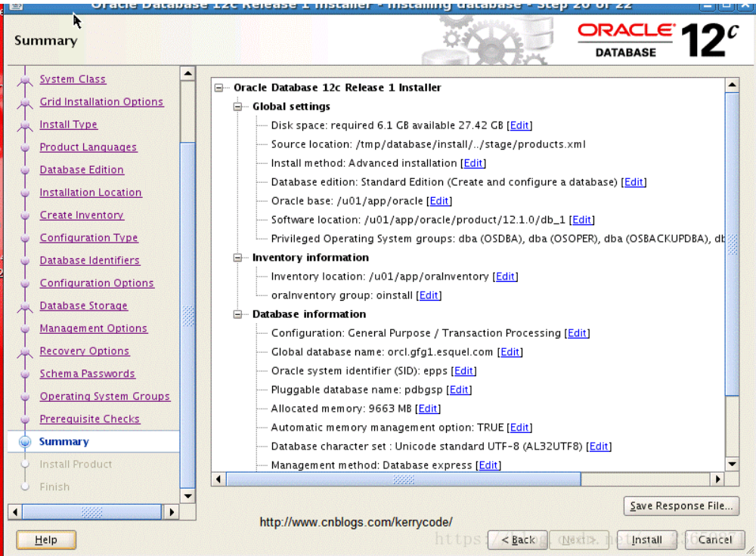The image size is (756, 556).
Task: Go to the Operating System Groups step
Action: pyautogui.click(x=104, y=396)
